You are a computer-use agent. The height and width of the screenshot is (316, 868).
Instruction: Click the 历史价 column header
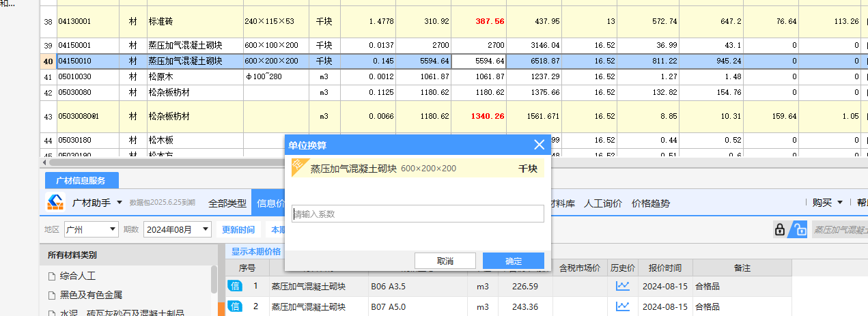pyautogui.click(x=623, y=268)
